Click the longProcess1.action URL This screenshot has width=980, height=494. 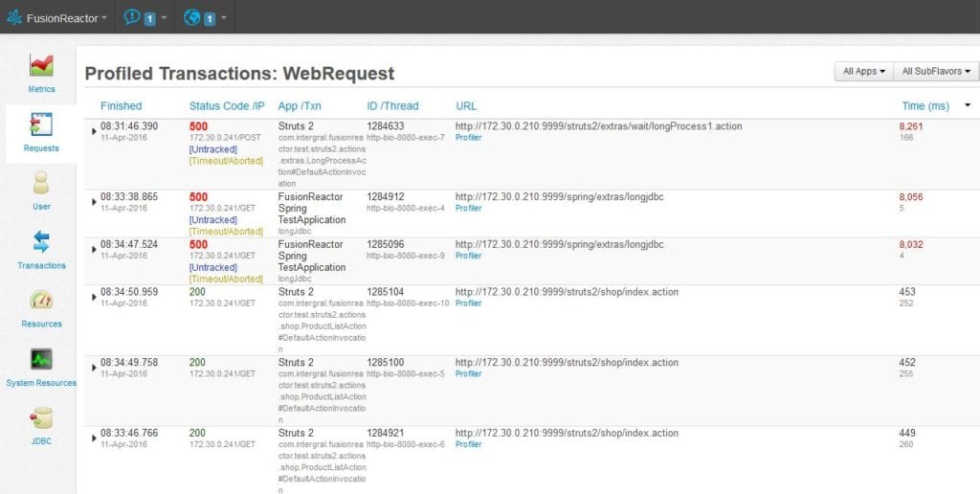pos(599,126)
